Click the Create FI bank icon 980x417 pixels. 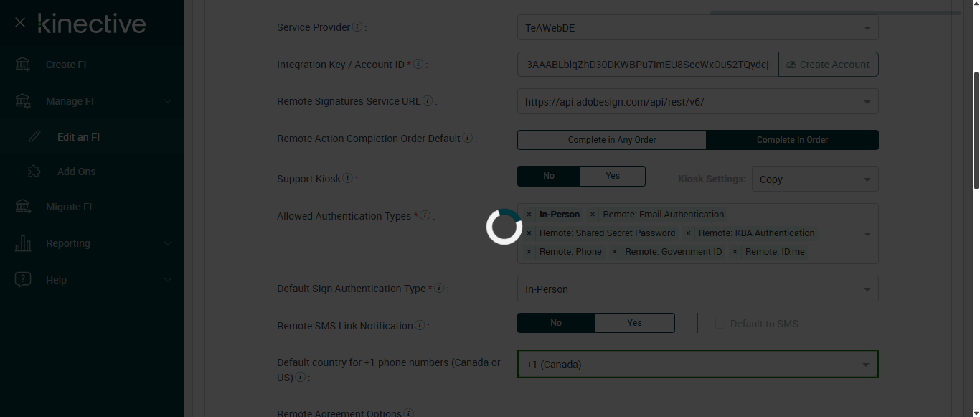(23, 65)
